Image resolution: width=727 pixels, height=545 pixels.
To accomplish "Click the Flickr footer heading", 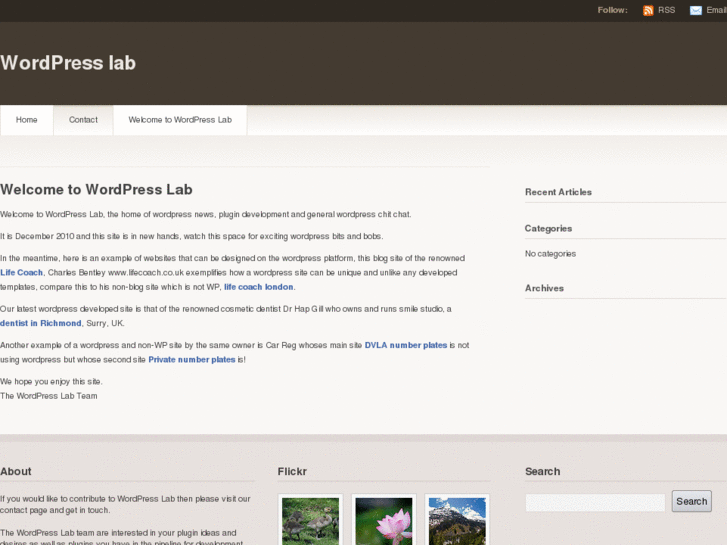I will 292,472.
